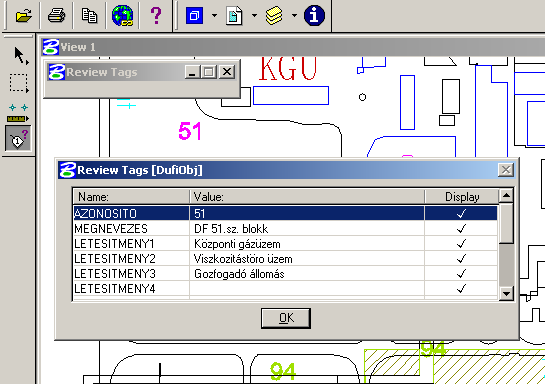Click the Copy documents icon

click(x=89, y=16)
